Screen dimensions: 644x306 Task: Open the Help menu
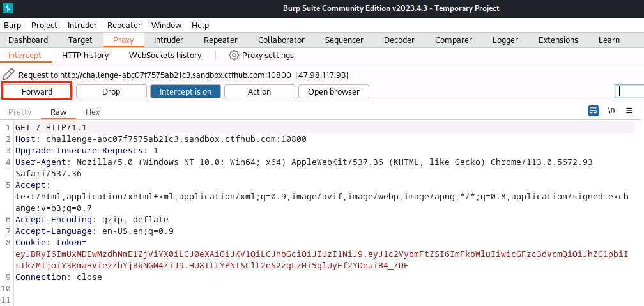tap(201, 26)
